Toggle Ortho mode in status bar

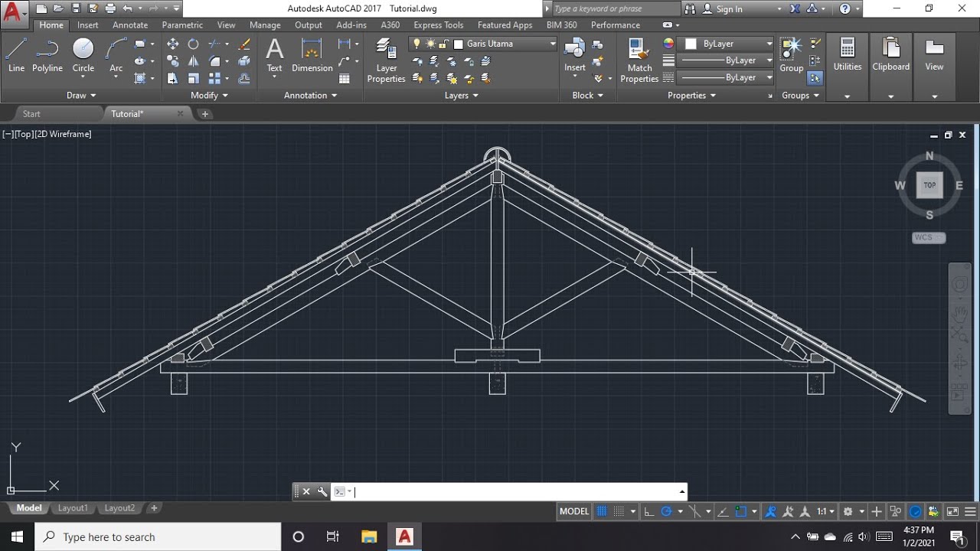[648, 511]
